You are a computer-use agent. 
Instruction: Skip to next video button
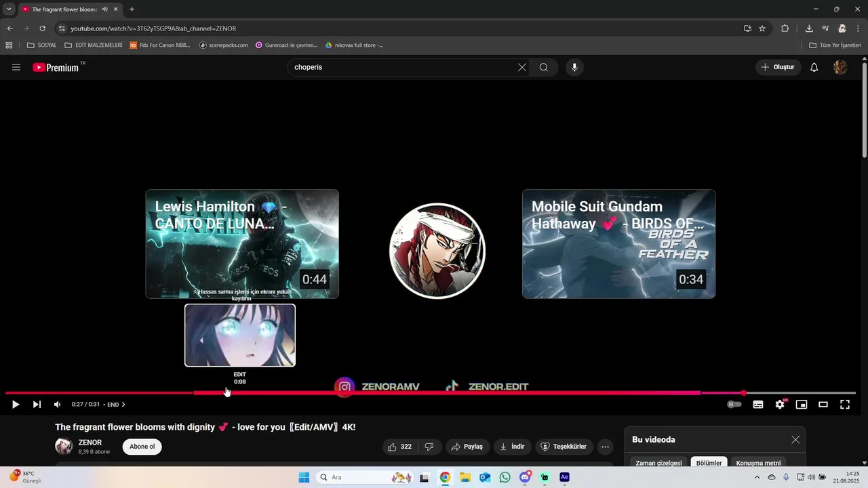pyautogui.click(x=37, y=405)
